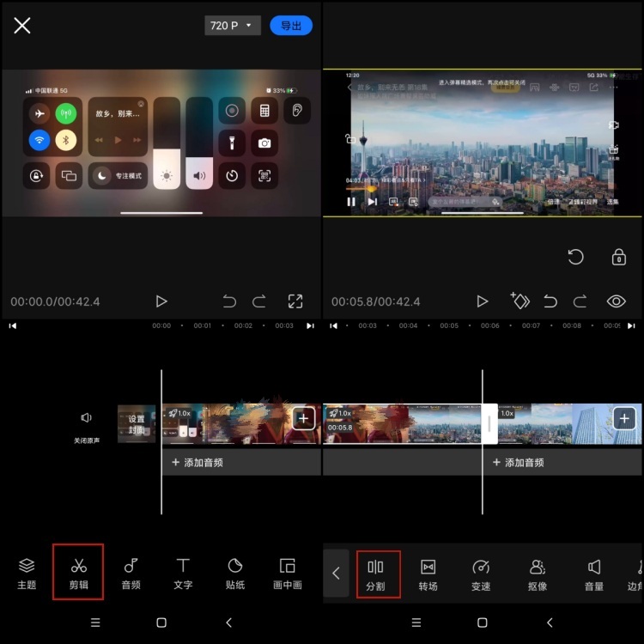Select the 转场 transition tool

[x=428, y=575]
